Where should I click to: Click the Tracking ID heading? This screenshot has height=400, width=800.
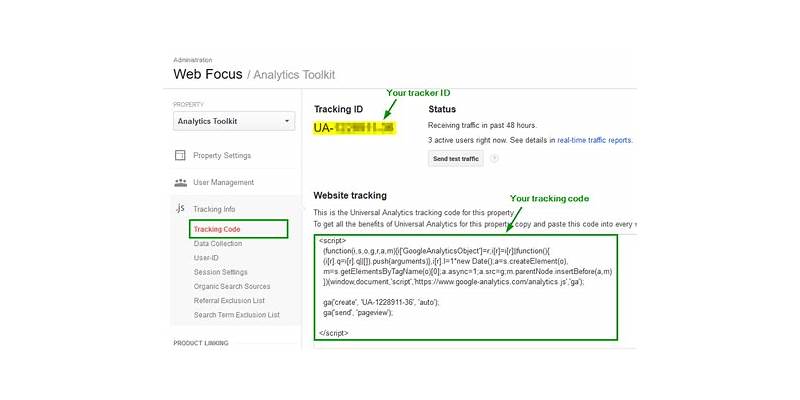pos(338,109)
